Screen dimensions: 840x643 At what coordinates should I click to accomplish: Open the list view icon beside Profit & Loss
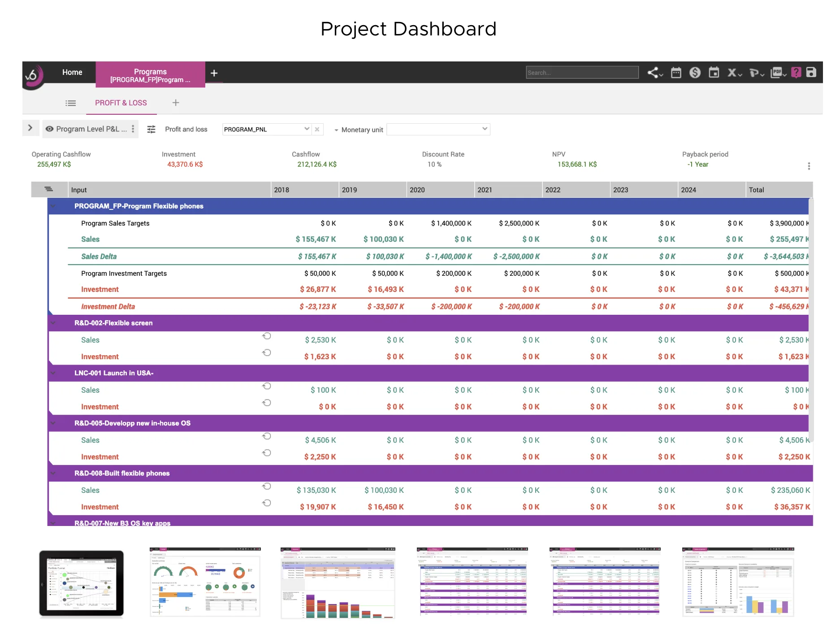point(70,103)
